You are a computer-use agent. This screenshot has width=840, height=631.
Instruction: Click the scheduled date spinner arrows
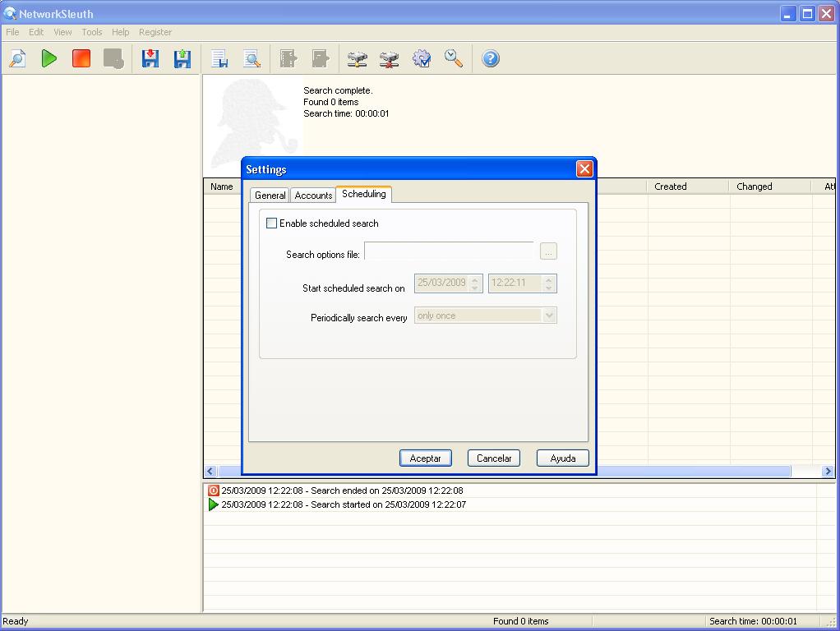pos(474,283)
